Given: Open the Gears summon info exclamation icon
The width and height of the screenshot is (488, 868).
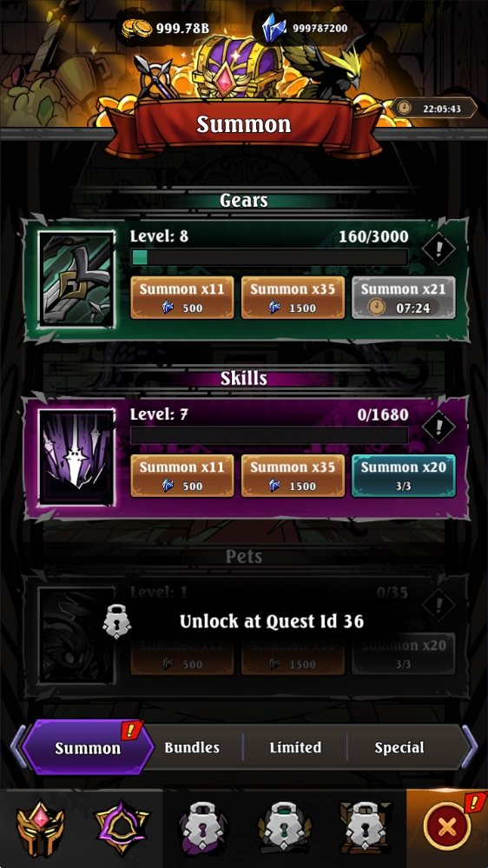Looking at the screenshot, I should coord(439,248).
